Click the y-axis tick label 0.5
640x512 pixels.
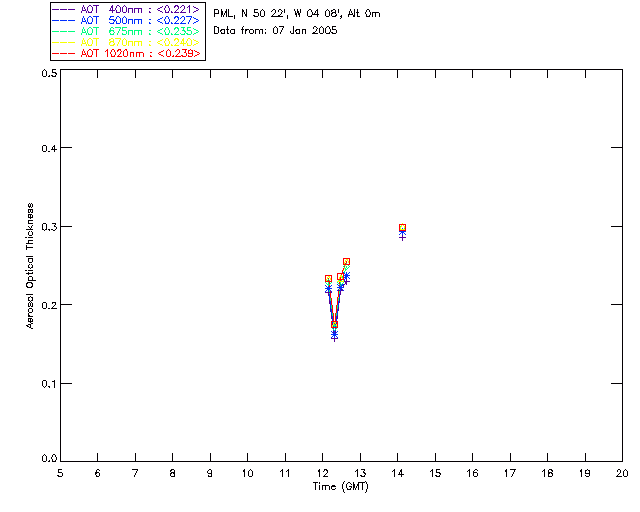coord(49,73)
